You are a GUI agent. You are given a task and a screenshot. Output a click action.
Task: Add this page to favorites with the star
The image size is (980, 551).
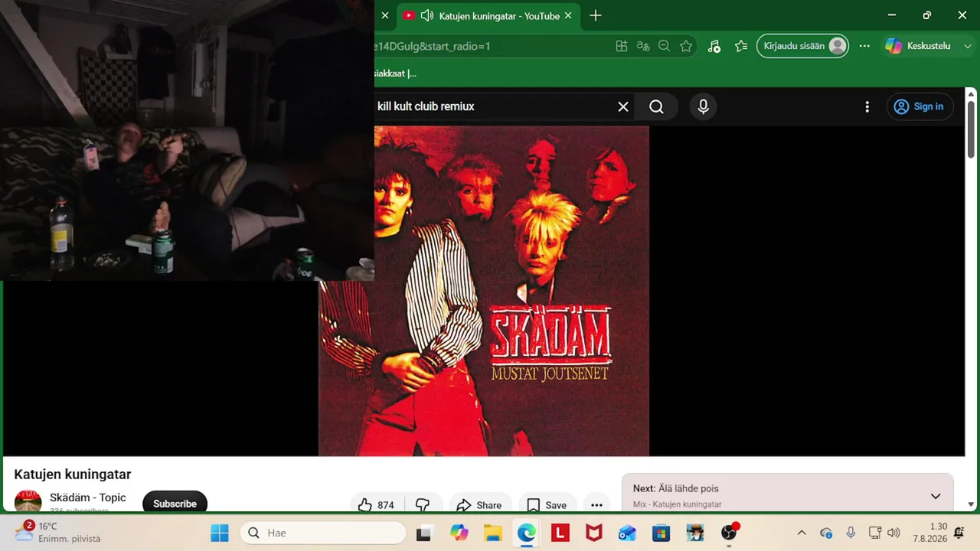pyautogui.click(x=686, y=46)
